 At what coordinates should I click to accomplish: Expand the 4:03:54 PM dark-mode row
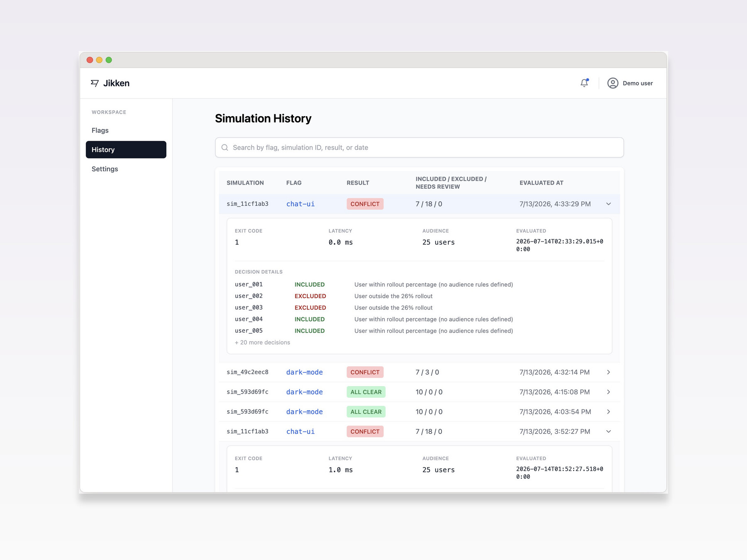tap(608, 411)
